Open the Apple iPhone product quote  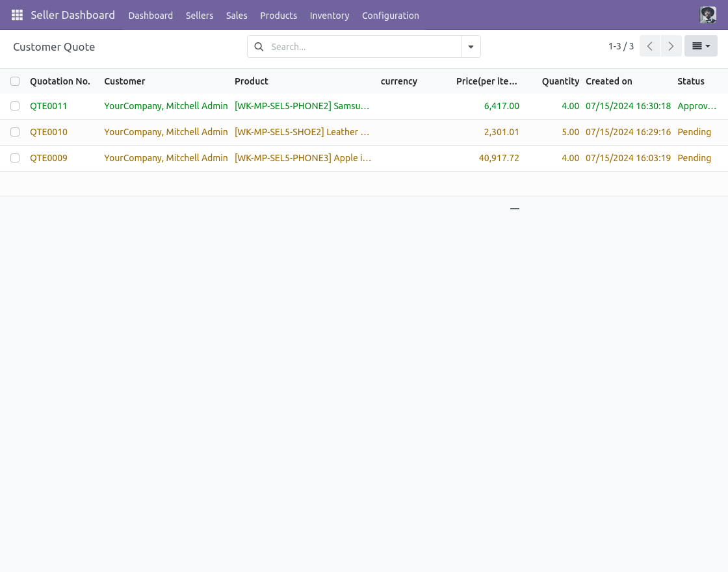pos(302,158)
